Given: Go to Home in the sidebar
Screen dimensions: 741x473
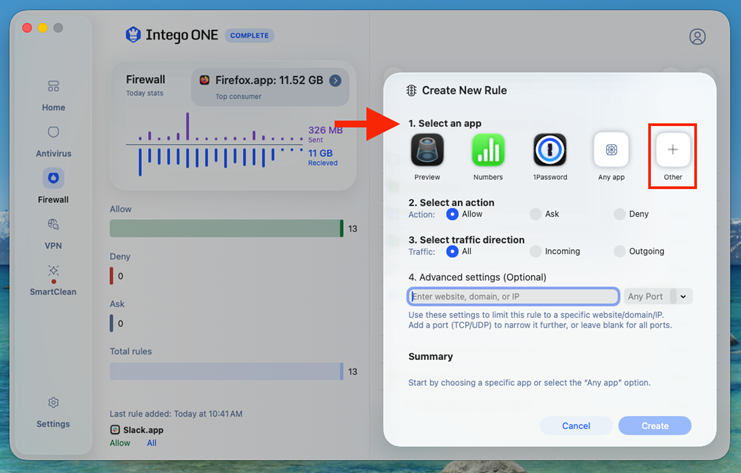Looking at the screenshot, I should [x=53, y=95].
